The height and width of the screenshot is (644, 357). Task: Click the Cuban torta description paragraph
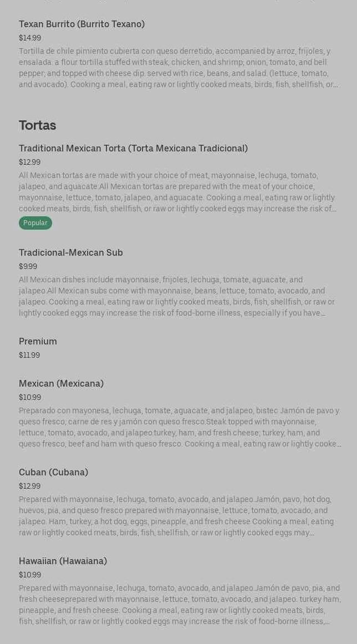pyautogui.click(x=176, y=516)
